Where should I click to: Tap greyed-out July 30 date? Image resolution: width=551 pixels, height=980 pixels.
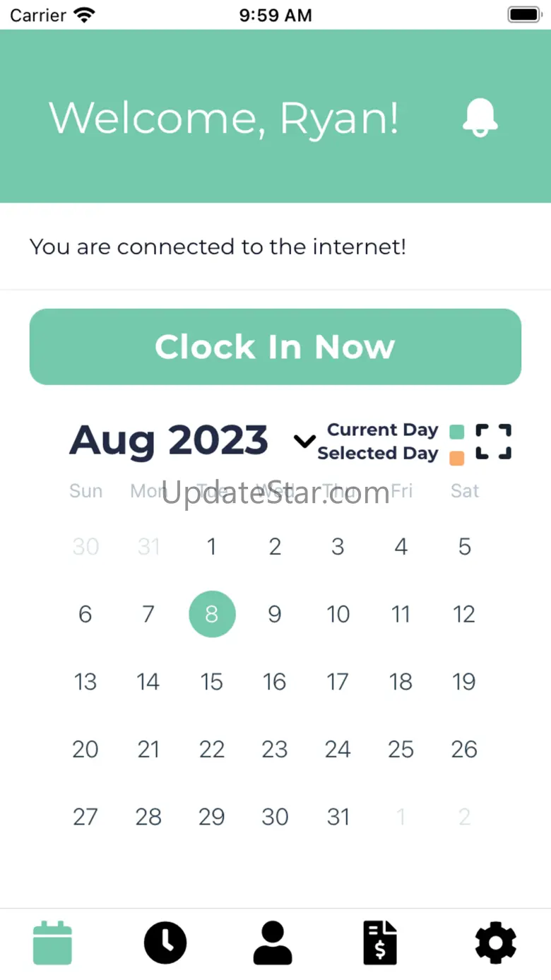(x=85, y=546)
